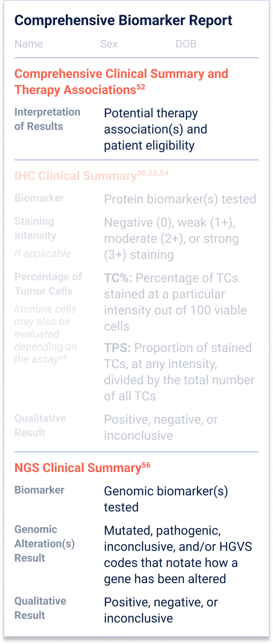Open the IHC Clinical Summary section heading
The height and width of the screenshot is (644, 273).
(x=75, y=176)
